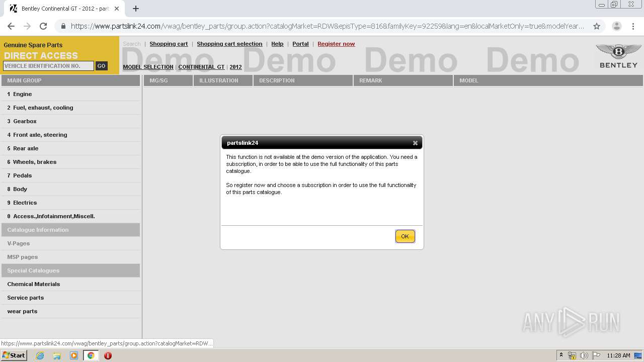Screen dimensions: 644x362
Task: Select main group 7 Pedals
Action: tap(70, 175)
